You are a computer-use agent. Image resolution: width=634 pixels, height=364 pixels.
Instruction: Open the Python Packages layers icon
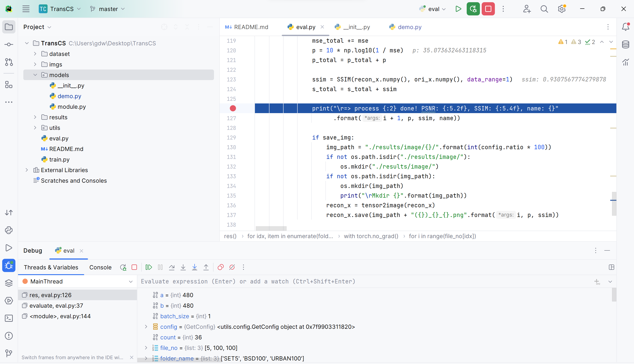point(9,283)
